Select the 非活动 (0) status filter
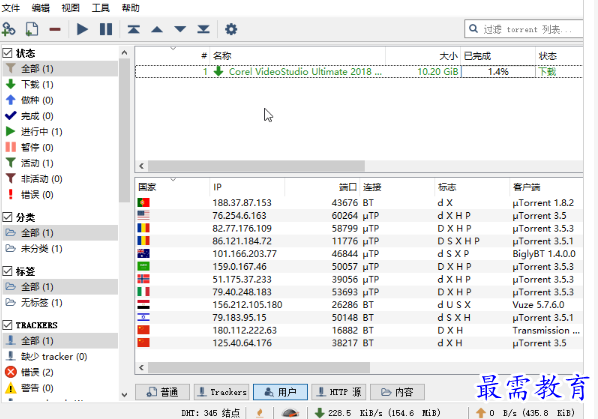Viewport: 598px width, 419px height. pos(60,179)
